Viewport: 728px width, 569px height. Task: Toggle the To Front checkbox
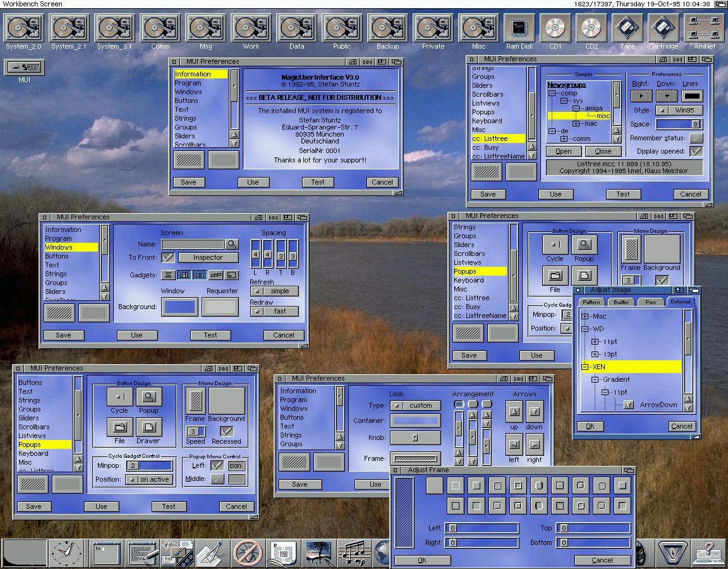coord(167,257)
